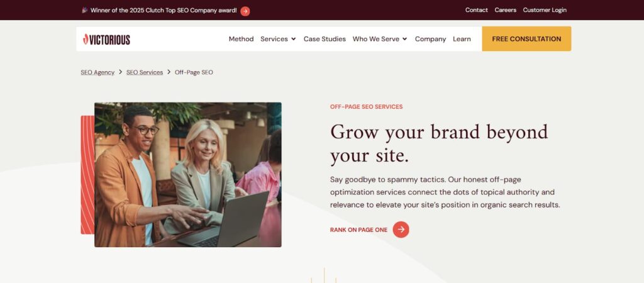Click the hero photo of two people
Screen dimensions: 644x283
pos(187,175)
